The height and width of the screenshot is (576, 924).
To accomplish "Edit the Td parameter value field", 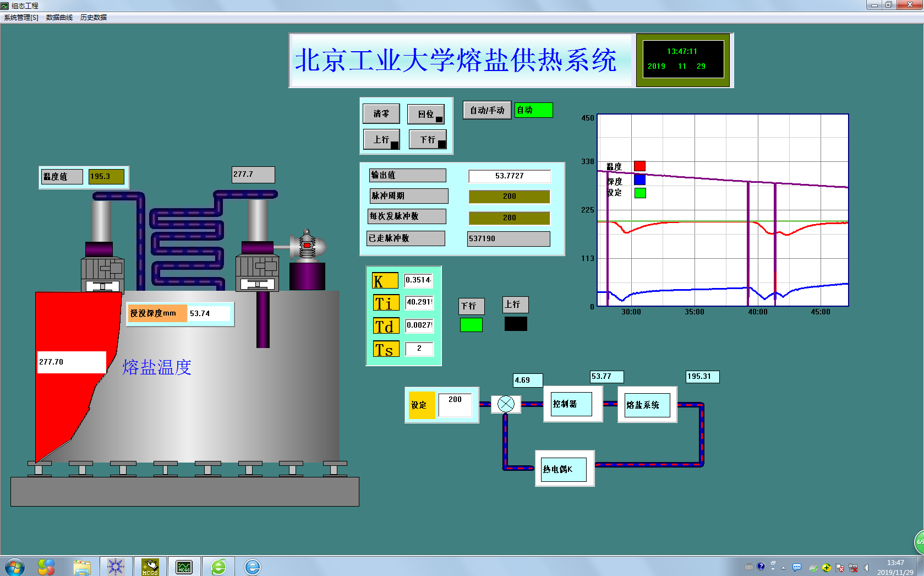I will click(x=419, y=325).
